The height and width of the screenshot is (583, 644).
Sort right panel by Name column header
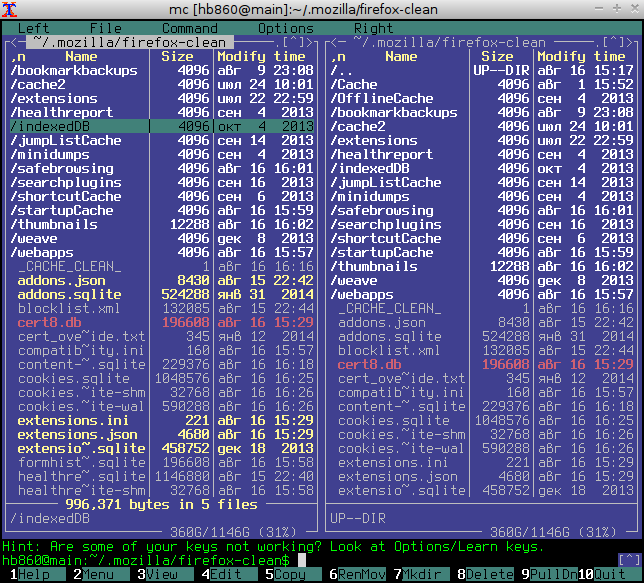pos(401,56)
